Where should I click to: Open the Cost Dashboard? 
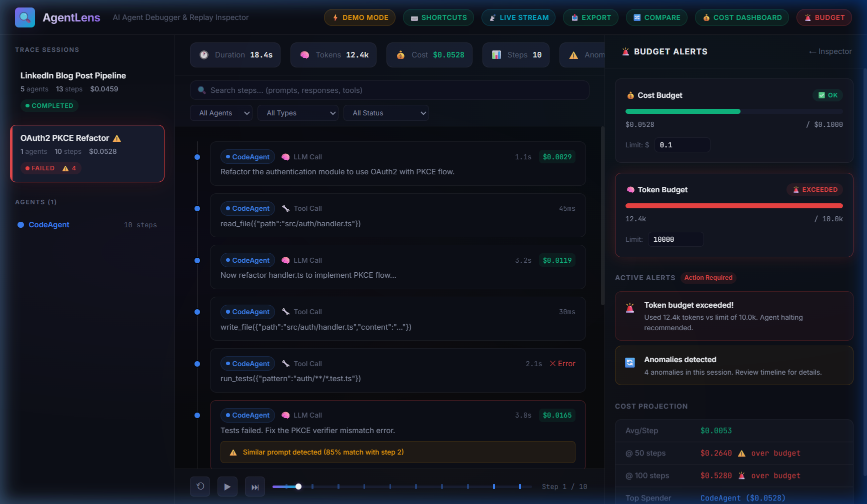click(742, 17)
